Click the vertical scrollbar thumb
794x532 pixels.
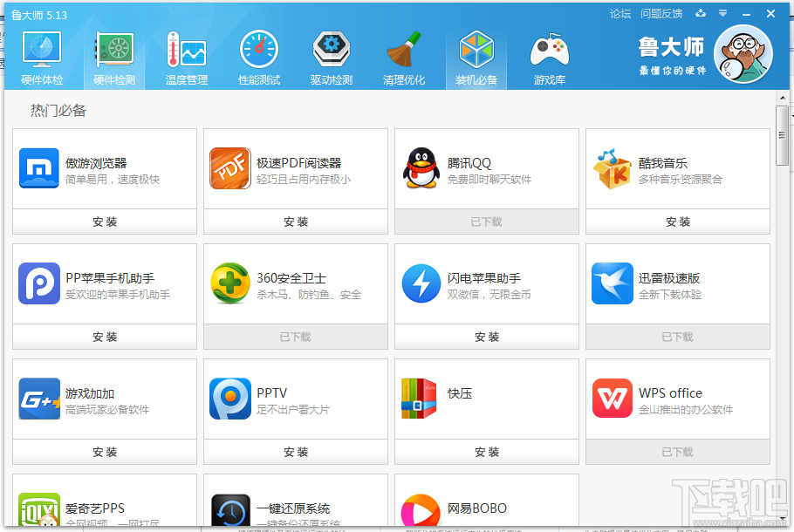point(783,136)
